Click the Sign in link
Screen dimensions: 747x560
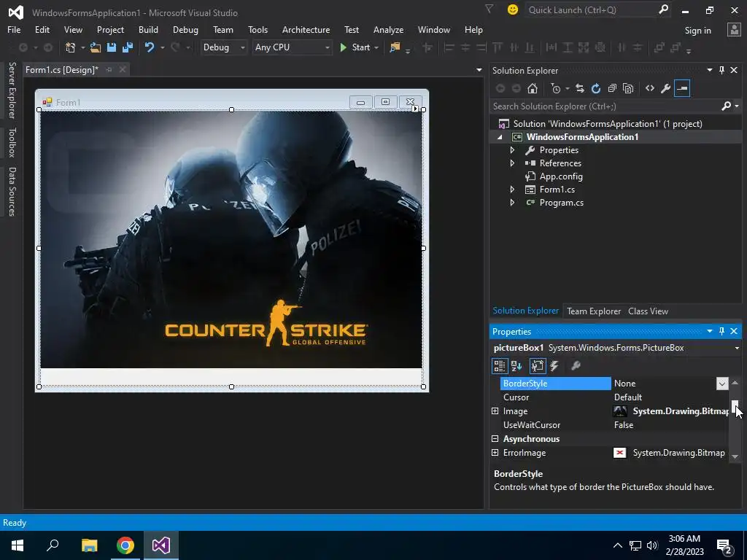(697, 30)
